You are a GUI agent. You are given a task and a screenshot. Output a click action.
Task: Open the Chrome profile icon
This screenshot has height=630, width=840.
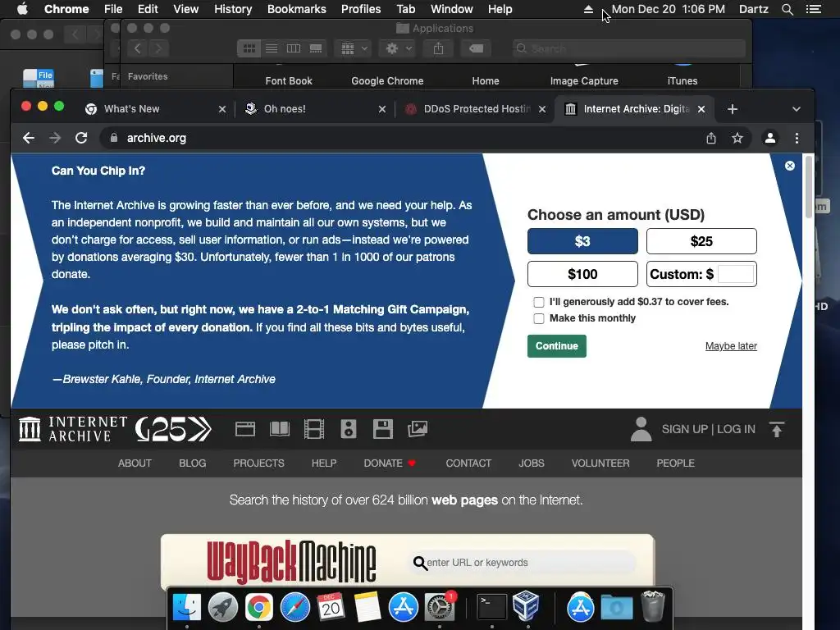(x=769, y=138)
